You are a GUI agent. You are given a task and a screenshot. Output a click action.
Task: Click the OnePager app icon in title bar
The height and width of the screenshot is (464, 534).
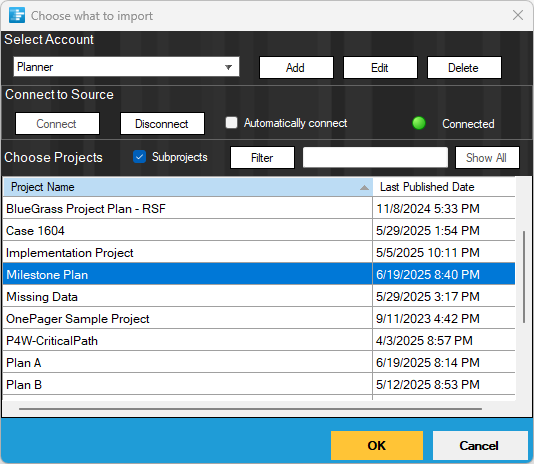(x=17, y=15)
